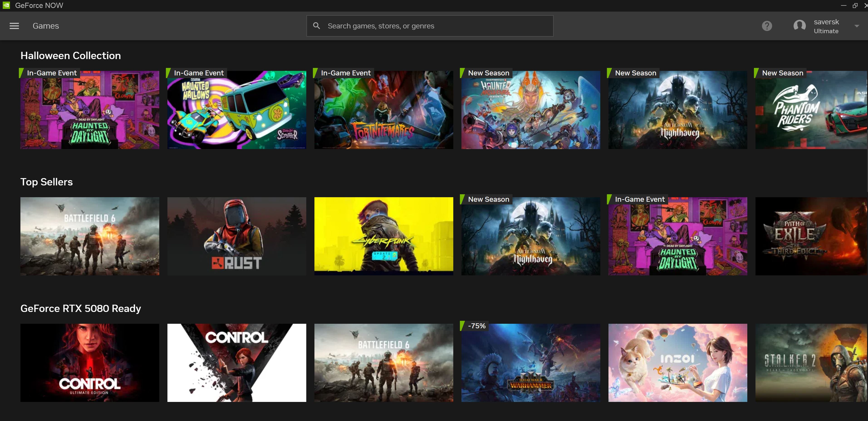Image resolution: width=868 pixels, height=421 pixels.
Task: Open Total War Warhammer -75% tile
Action: 530,363
